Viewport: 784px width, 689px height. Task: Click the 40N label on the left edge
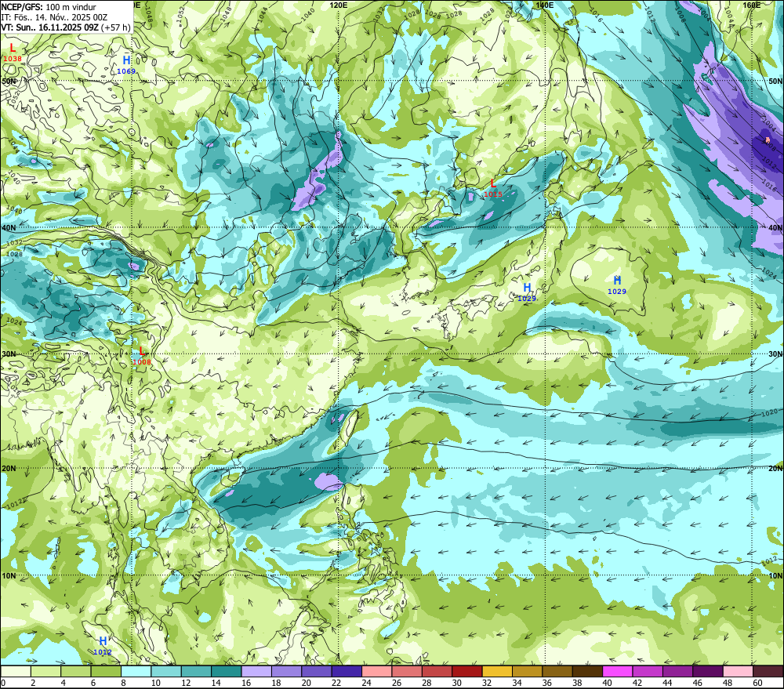coord(9,227)
